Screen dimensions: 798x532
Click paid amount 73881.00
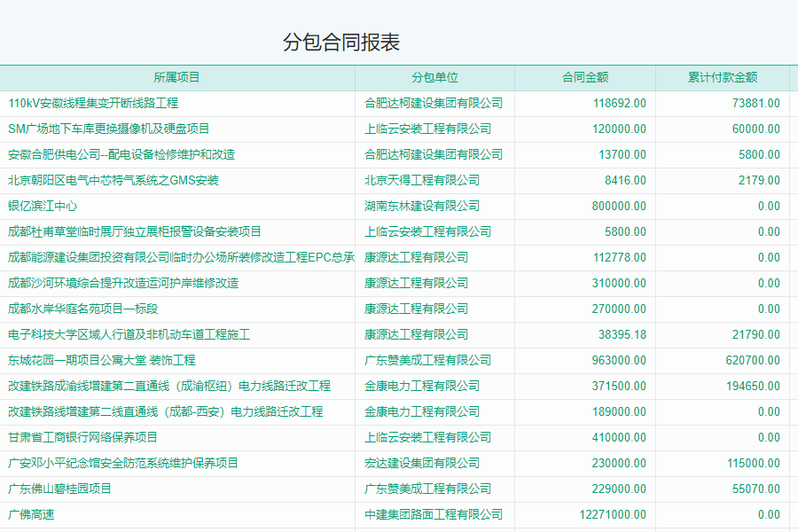pyautogui.click(x=756, y=104)
